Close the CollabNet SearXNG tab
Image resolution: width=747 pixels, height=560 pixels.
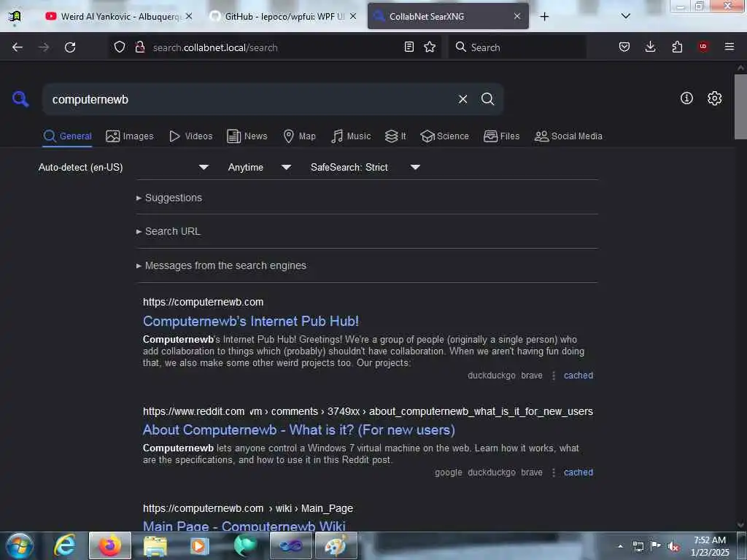[517, 16]
